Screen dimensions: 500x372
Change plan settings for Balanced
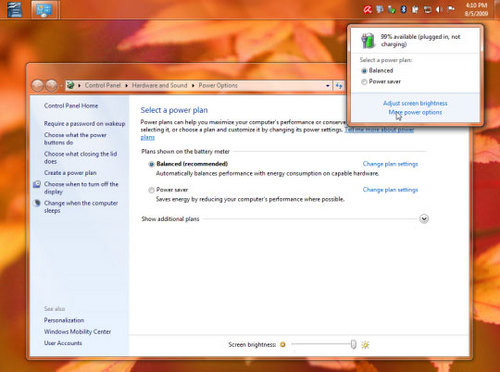pos(390,164)
